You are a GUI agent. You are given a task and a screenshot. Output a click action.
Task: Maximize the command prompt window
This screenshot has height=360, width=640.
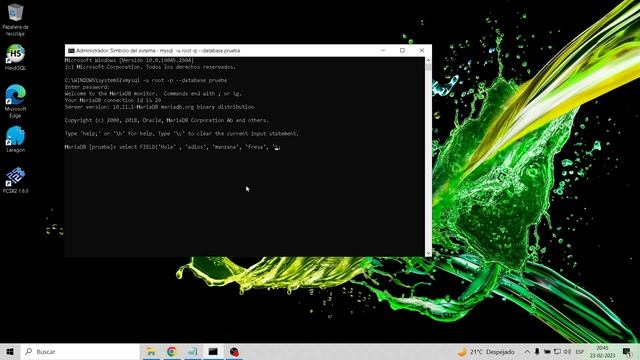pos(402,50)
